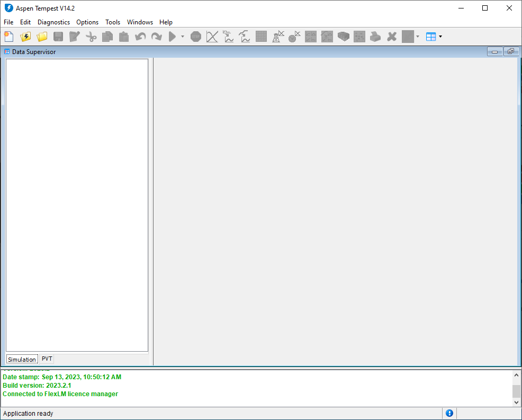
Task: Click the 3D grid block icon
Action: pos(343,37)
